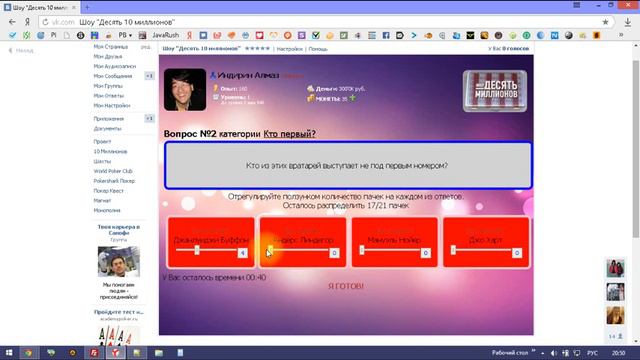This screenshot has width=640, height=360.
Task: Open Магнат app link
Action: coord(102,200)
